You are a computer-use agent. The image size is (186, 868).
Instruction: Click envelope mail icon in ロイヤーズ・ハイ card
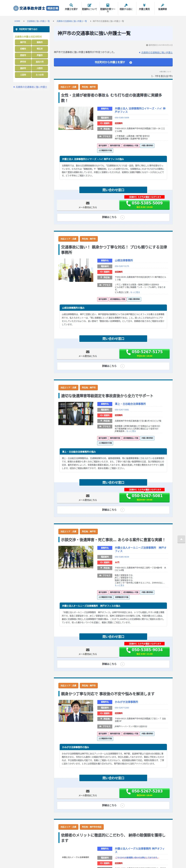88,203
